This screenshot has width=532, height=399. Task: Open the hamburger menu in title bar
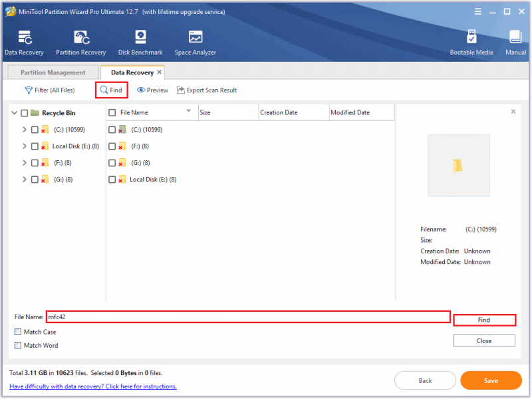coord(477,11)
